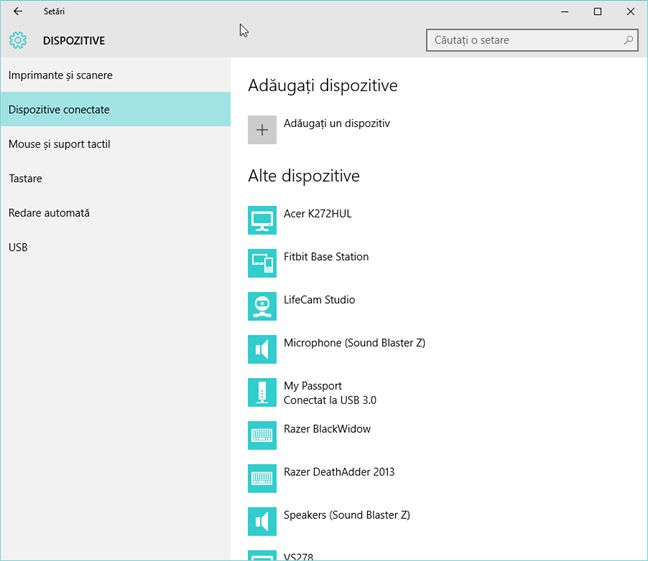648x561 pixels.
Task: Click LifeCam Studio device name
Action: [319, 300]
